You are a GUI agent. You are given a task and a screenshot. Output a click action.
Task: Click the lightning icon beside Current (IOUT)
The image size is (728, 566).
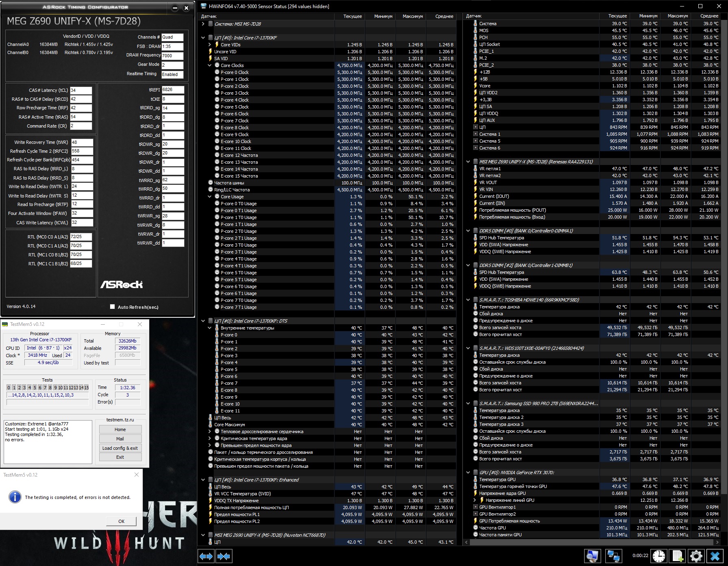tap(475, 196)
